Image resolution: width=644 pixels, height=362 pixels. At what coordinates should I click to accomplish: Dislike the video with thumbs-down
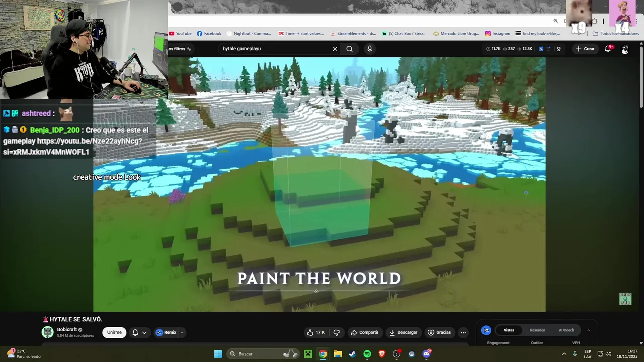pos(337,332)
